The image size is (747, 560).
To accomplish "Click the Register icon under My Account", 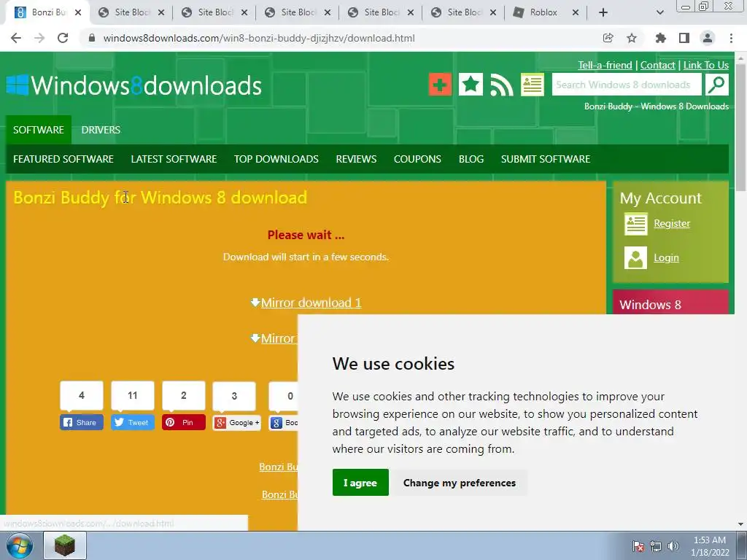I will coord(635,224).
